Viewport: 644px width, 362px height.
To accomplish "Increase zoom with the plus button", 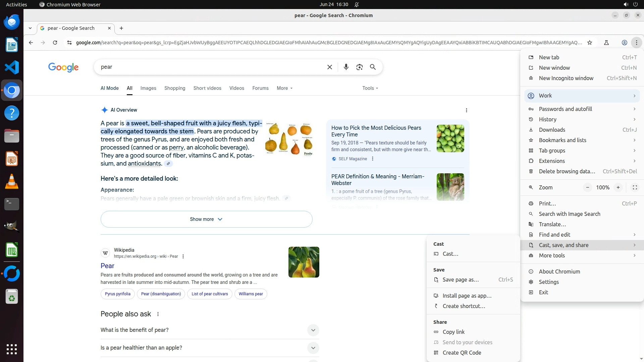I will point(618,187).
